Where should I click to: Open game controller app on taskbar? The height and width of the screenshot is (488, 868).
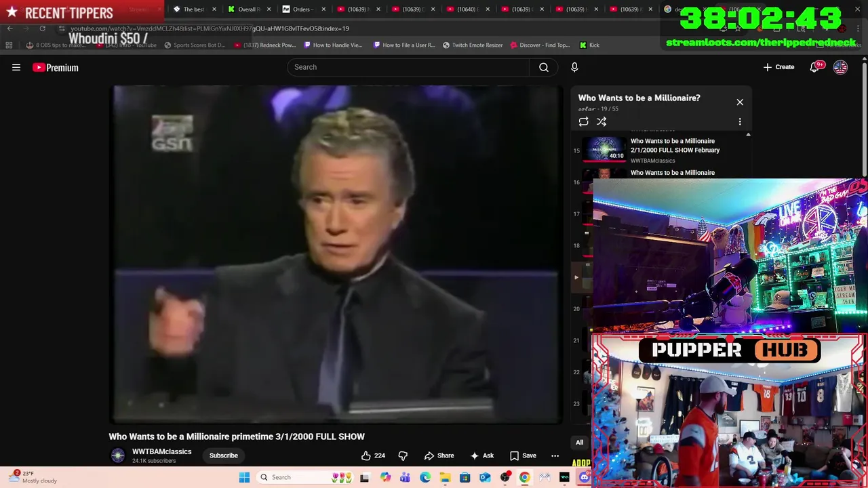(545, 477)
